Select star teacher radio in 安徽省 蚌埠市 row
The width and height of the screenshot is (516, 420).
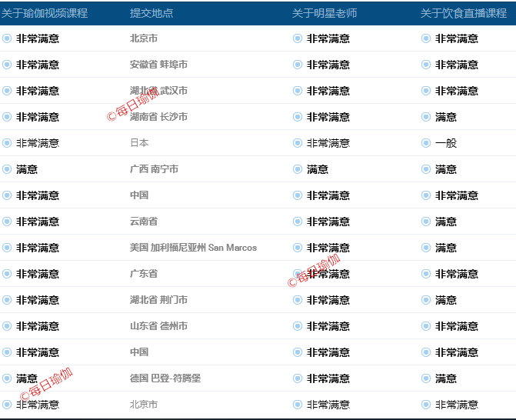[x=298, y=65]
